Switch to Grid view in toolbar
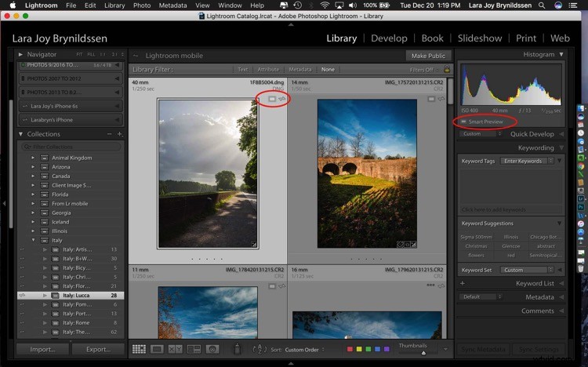 point(139,350)
